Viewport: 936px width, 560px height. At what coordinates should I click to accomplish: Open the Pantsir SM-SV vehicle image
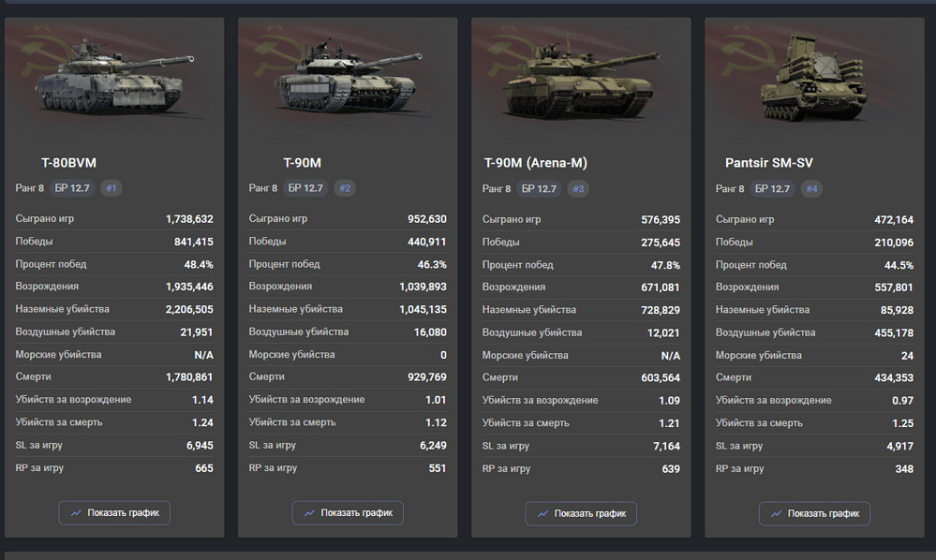[x=813, y=78]
